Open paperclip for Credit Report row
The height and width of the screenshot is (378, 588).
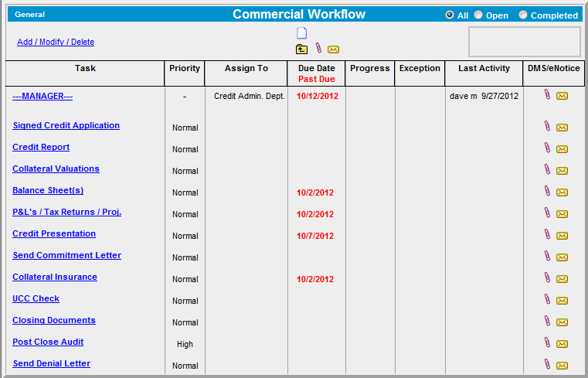548,148
